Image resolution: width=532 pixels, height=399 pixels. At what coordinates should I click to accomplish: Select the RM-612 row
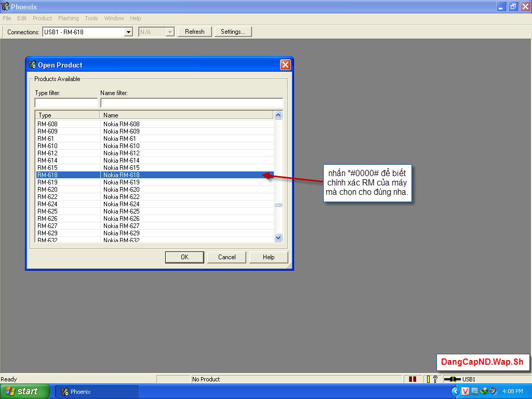point(155,153)
